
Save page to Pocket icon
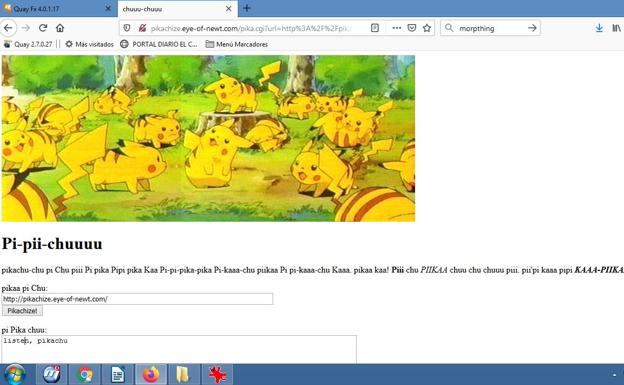coord(412,28)
